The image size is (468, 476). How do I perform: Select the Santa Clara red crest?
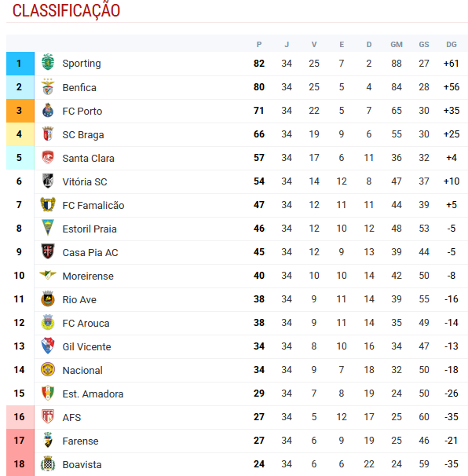[48, 157]
